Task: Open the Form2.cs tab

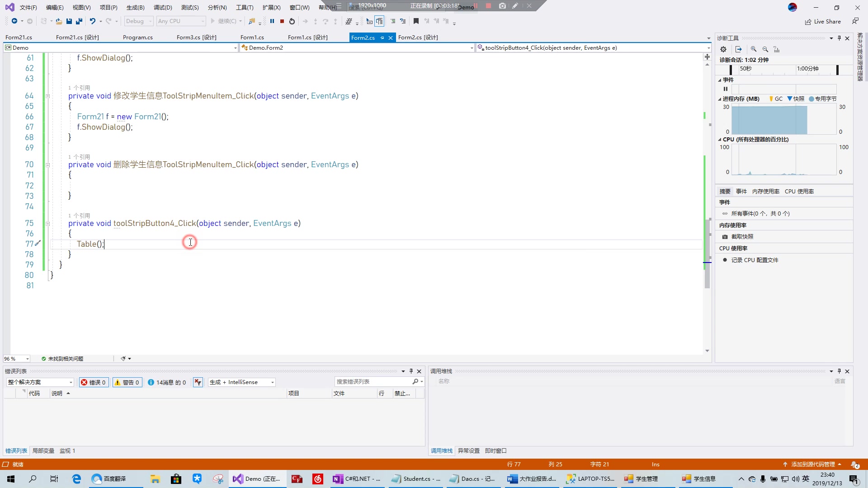Action: [x=361, y=37]
